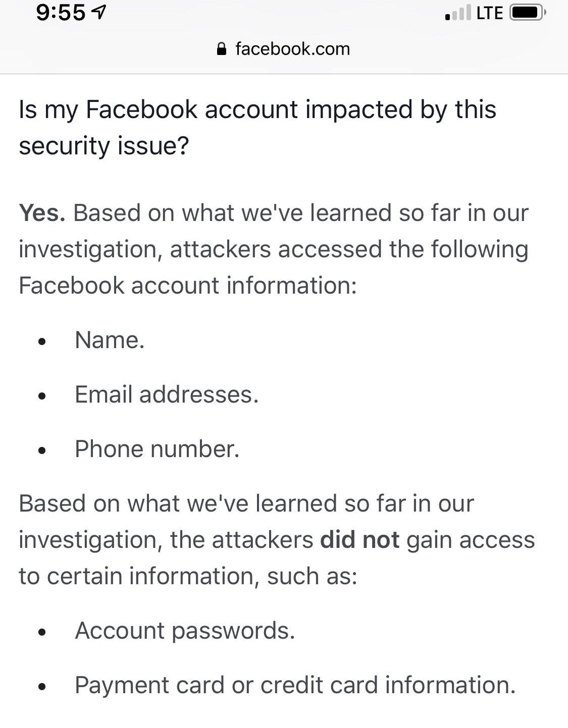Tap the bold "did not" text
568x728 pixels.
(360, 540)
